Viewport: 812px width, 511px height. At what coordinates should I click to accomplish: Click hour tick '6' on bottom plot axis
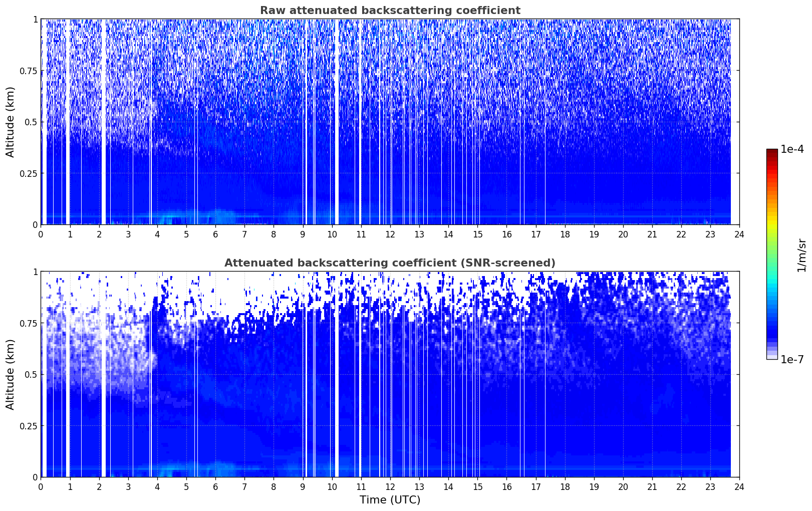coord(215,486)
